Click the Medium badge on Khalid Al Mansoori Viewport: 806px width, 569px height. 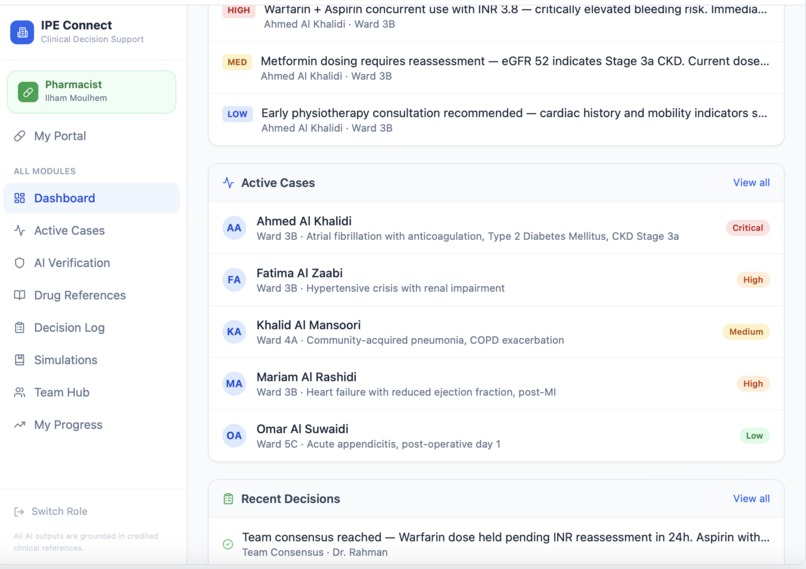746,332
